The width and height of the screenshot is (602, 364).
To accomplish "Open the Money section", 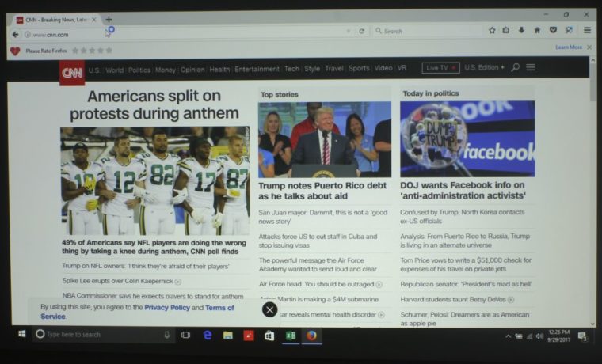I will click(166, 70).
